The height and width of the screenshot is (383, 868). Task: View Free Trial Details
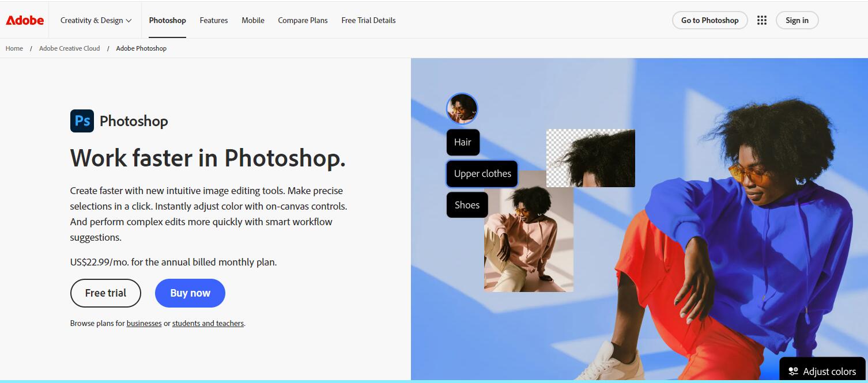368,20
